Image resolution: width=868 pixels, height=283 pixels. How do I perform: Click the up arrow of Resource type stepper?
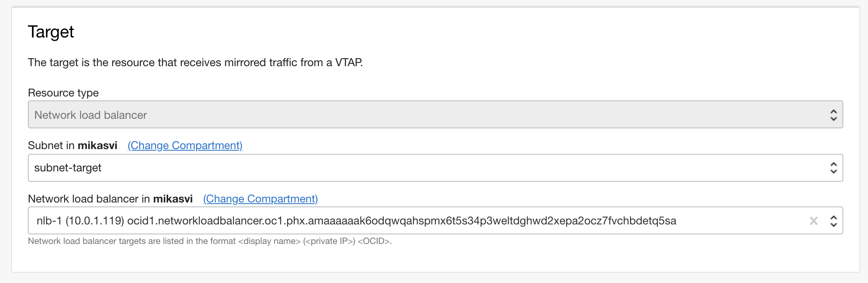(x=833, y=112)
